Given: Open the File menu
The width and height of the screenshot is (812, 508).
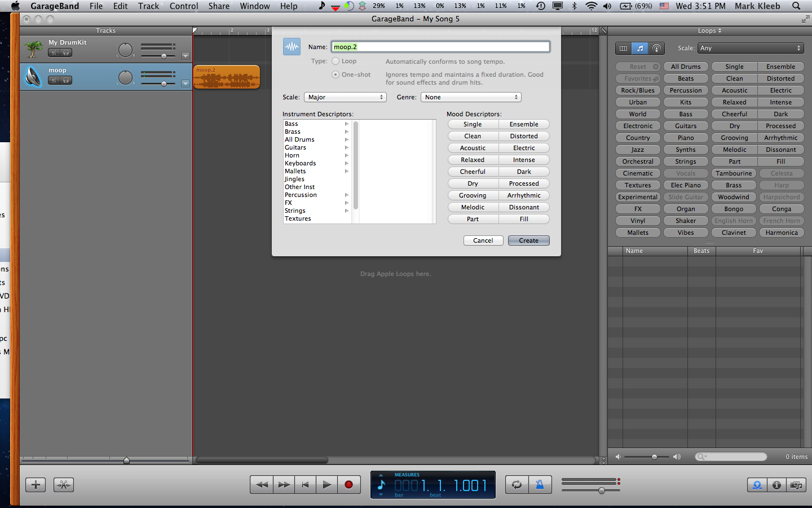Looking at the screenshot, I should (96, 6).
